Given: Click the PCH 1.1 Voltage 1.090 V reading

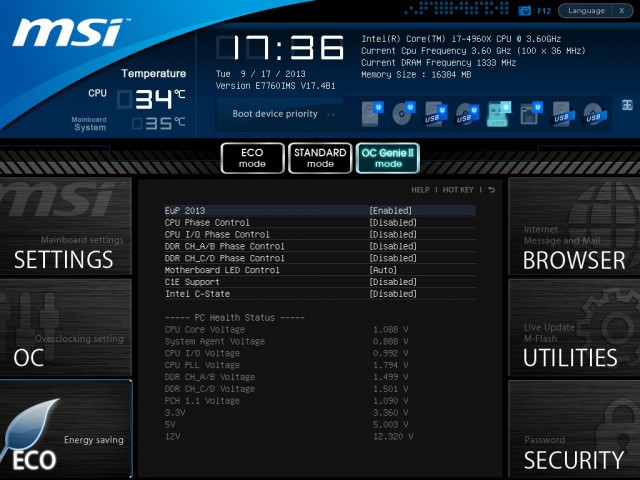Looking at the screenshot, I should [x=391, y=401].
